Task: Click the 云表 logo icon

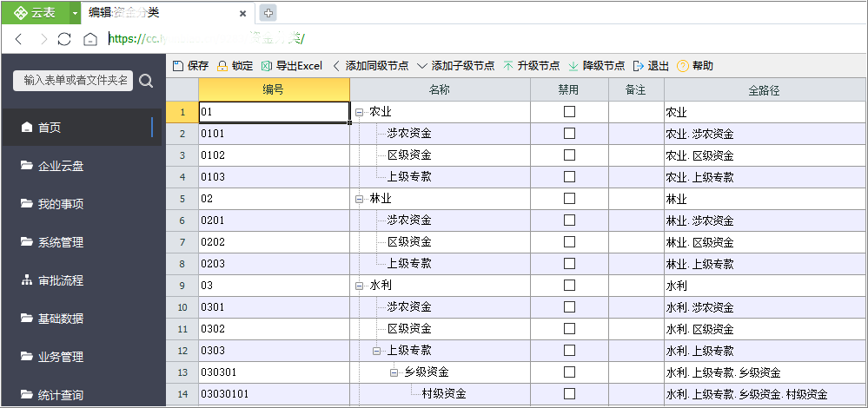Action: click(21, 13)
